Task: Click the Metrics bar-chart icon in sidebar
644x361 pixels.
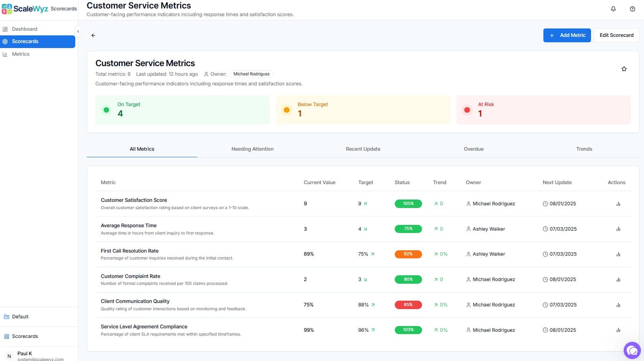Action: click(x=5, y=54)
